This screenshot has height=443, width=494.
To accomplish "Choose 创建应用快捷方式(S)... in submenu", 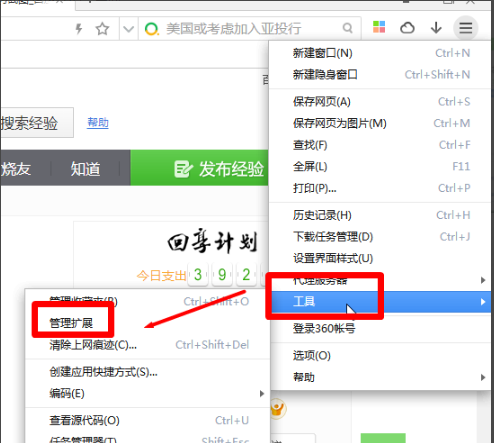I will tap(147, 372).
